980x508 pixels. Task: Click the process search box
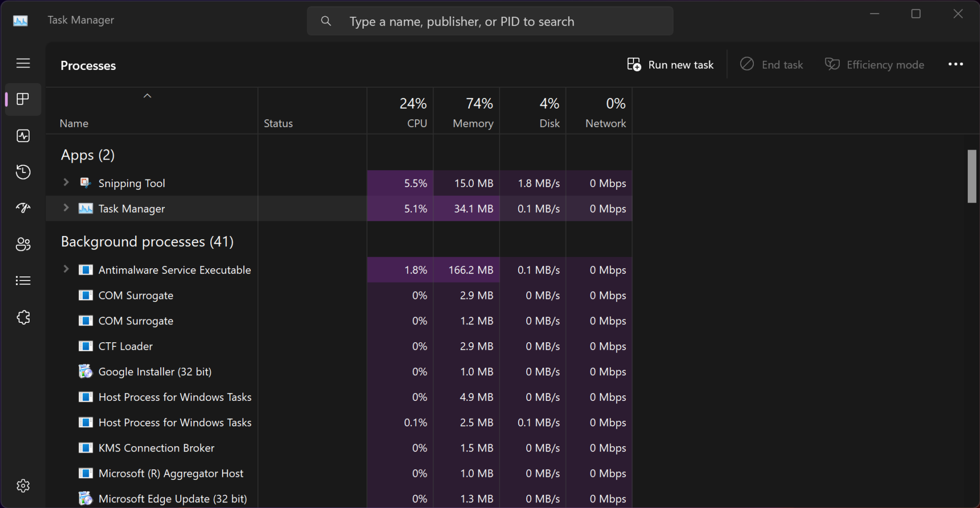coord(490,21)
